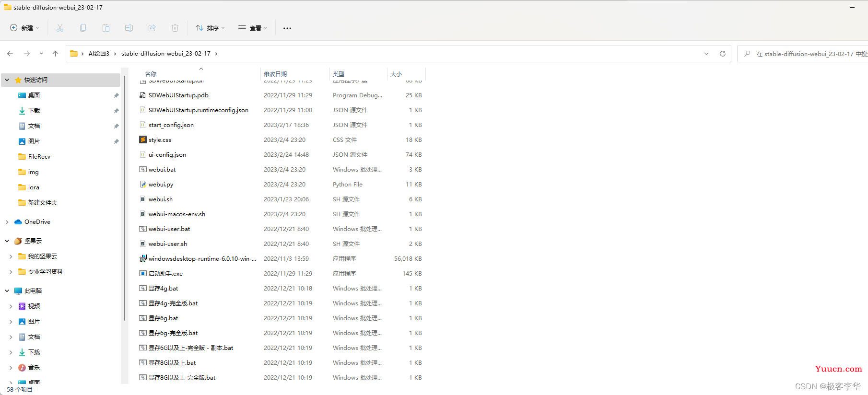Expand the 我的坚果云 folder node
This screenshot has width=868, height=395.
click(11, 256)
